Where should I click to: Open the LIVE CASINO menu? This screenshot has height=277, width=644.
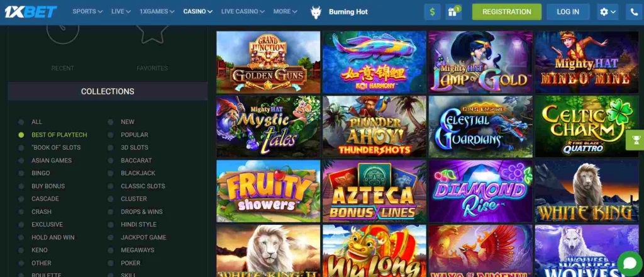(x=243, y=11)
